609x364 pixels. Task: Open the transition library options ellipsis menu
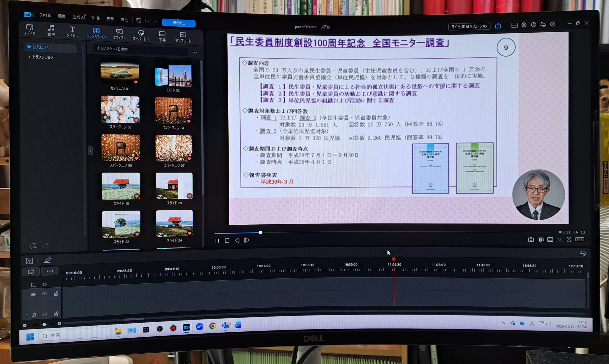point(195,52)
